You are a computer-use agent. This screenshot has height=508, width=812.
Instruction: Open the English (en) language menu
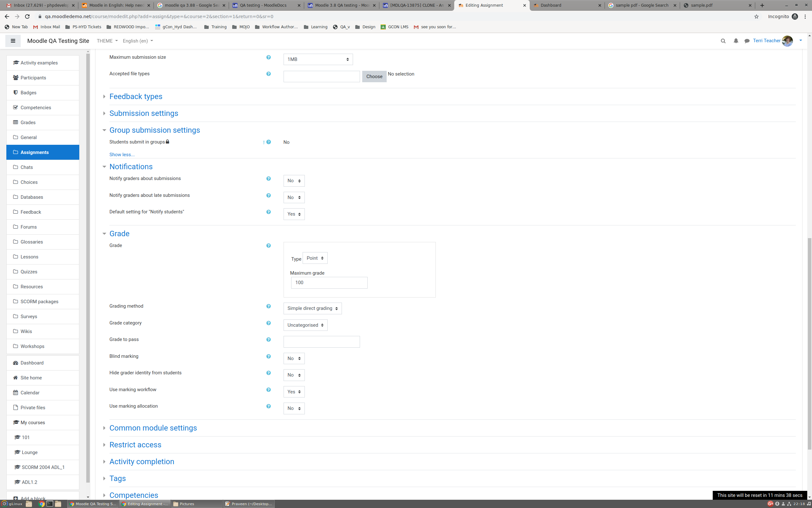(x=138, y=41)
